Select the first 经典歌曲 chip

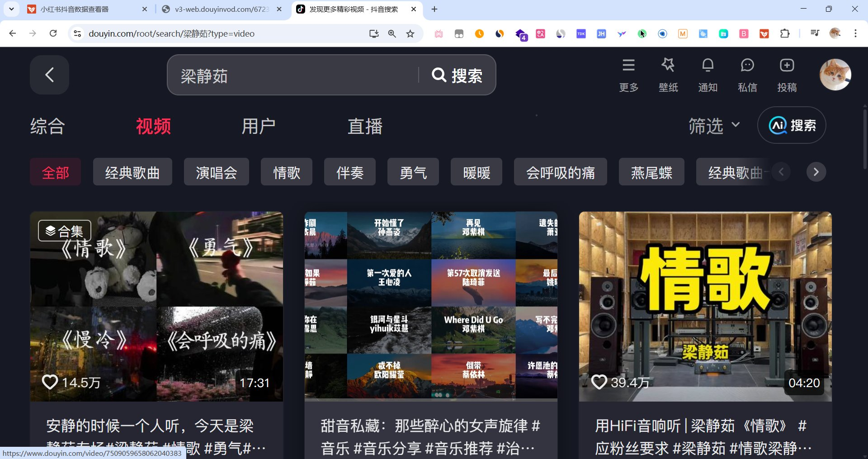point(132,172)
